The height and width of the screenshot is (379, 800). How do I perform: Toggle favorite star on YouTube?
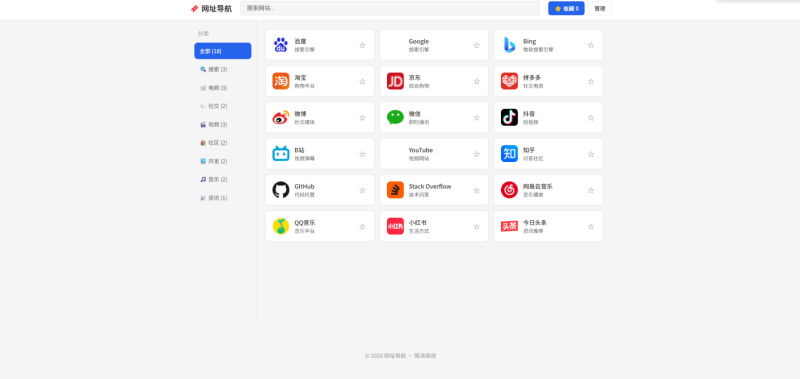point(477,154)
